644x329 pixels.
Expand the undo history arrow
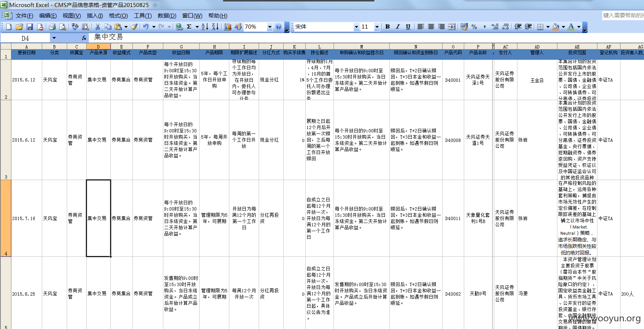pyautogui.click(x=154, y=27)
